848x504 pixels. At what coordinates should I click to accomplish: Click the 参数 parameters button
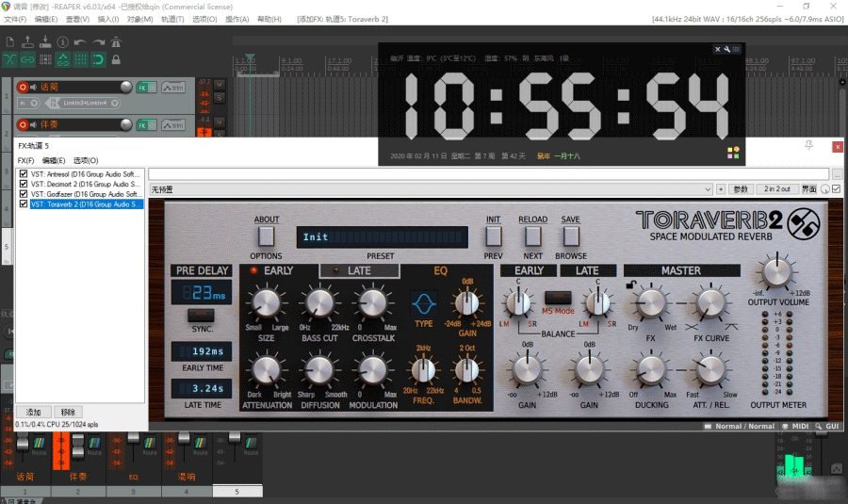pos(741,188)
